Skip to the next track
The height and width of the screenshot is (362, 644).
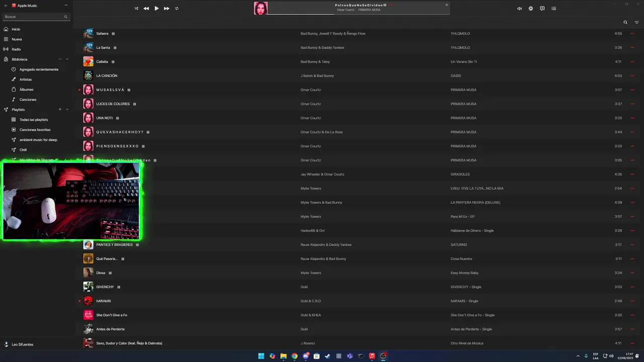(167, 9)
